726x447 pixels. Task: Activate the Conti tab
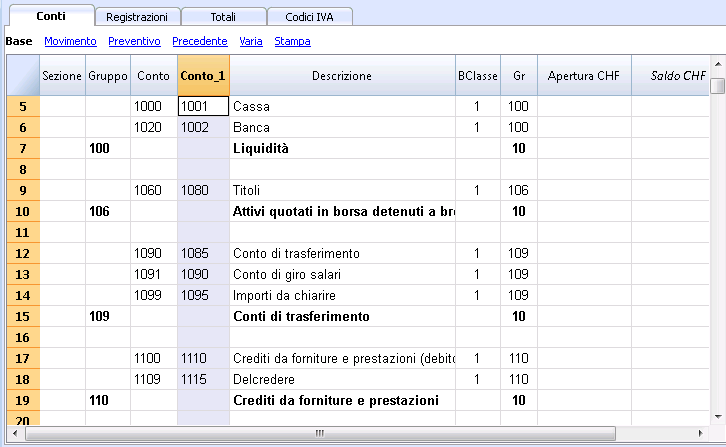(x=51, y=16)
